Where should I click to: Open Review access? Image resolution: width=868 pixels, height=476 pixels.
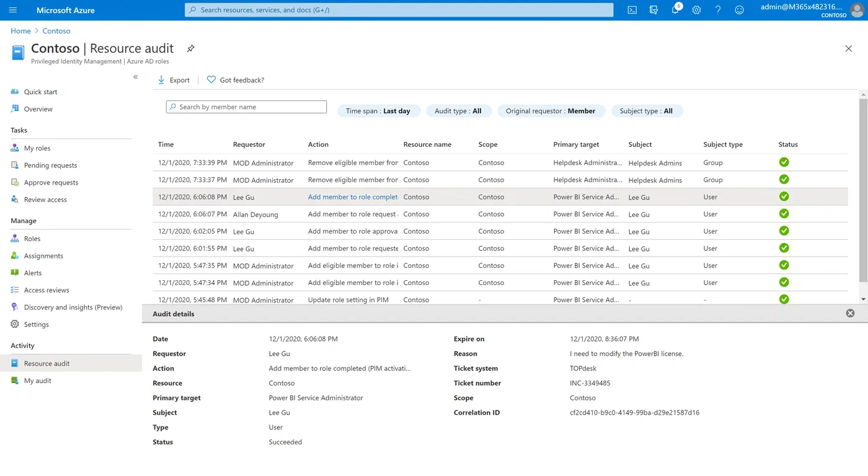(45, 200)
